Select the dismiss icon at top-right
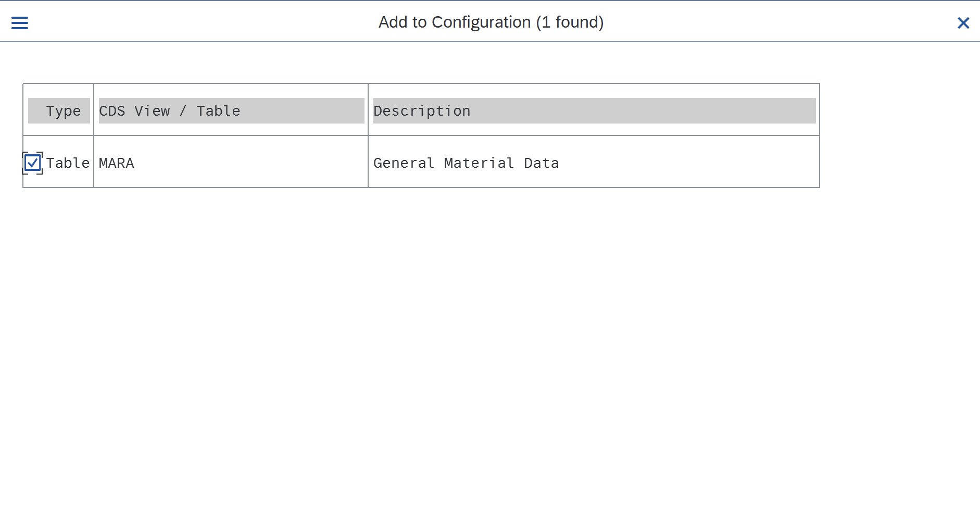This screenshot has width=980, height=517. tap(964, 22)
